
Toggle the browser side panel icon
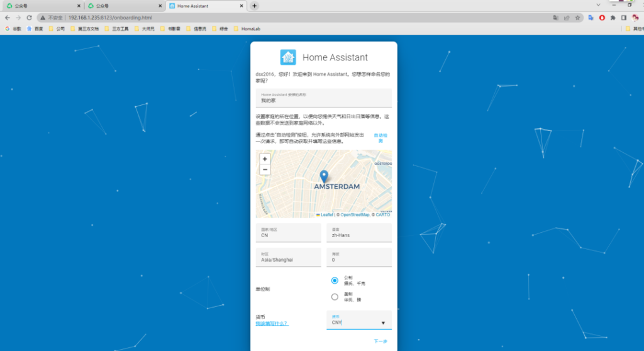coord(623,18)
